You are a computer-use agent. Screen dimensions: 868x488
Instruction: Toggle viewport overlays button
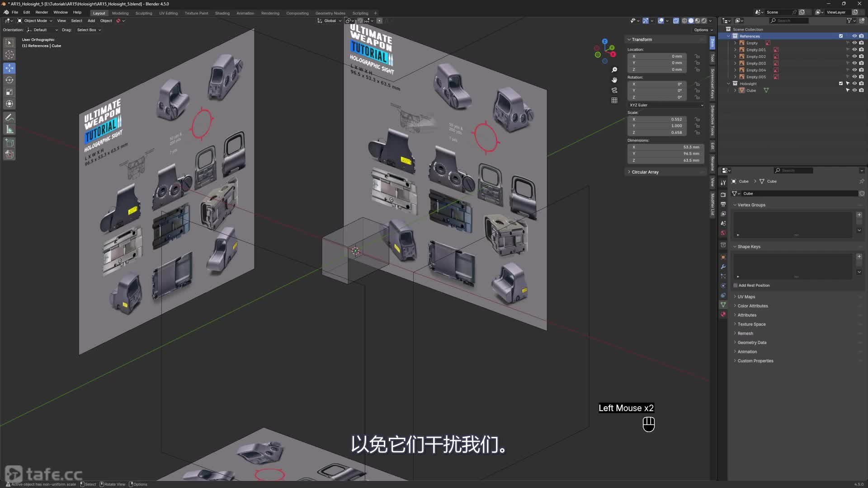(661, 20)
